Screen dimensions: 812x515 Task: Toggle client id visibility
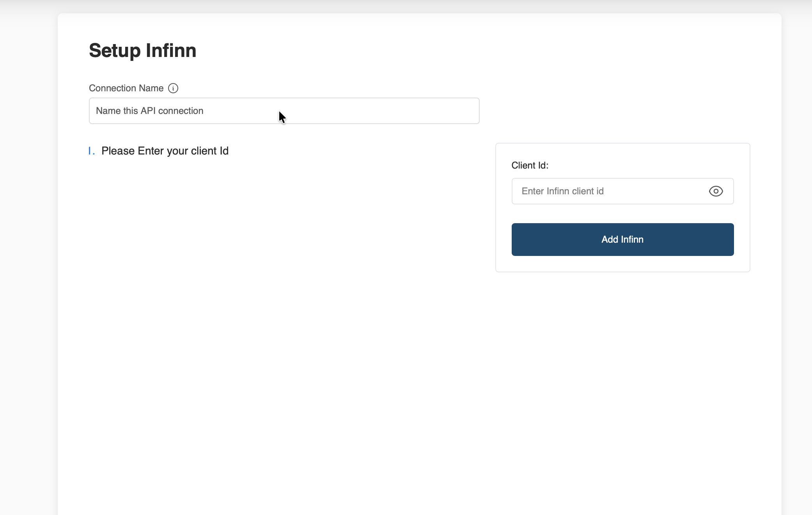pos(716,191)
